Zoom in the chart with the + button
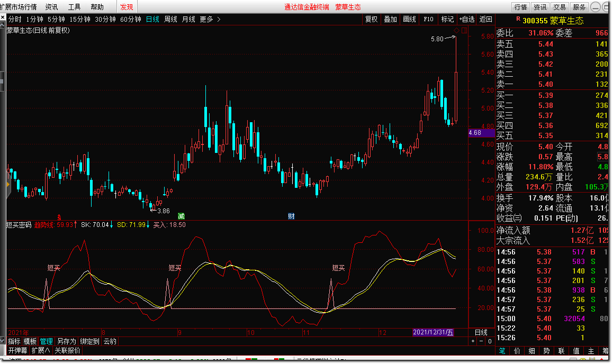This screenshot has width=613, height=364. click(x=473, y=341)
